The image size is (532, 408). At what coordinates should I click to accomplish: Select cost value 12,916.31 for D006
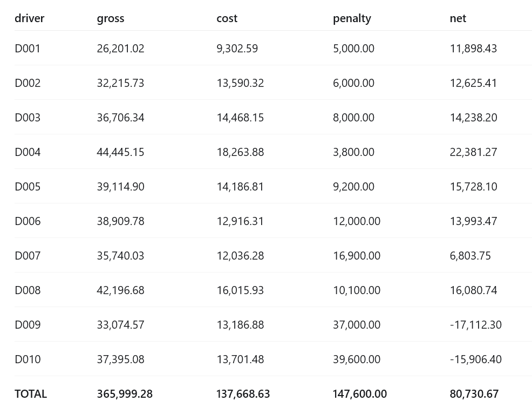pyautogui.click(x=240, y=221)
